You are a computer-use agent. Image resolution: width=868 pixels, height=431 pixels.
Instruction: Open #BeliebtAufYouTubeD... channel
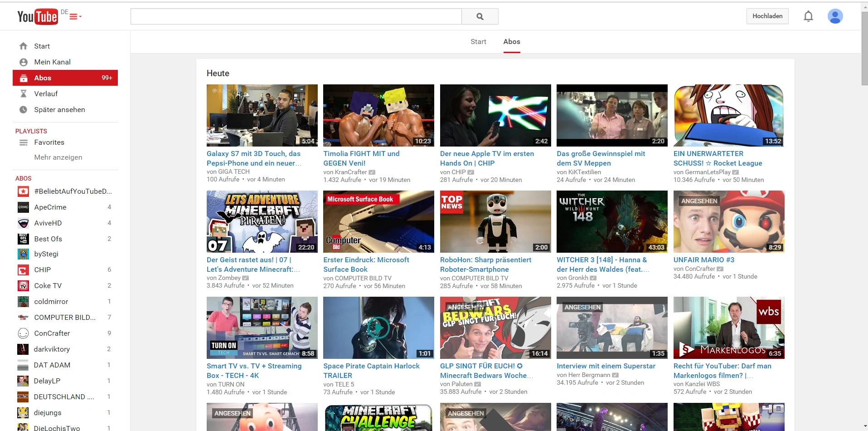click(x=65, y=191)
